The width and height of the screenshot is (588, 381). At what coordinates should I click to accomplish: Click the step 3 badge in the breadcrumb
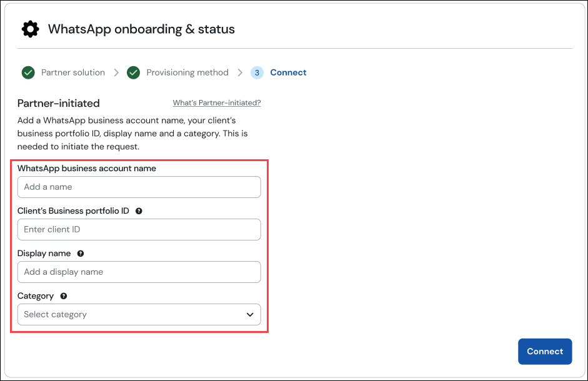coord(257,72)
